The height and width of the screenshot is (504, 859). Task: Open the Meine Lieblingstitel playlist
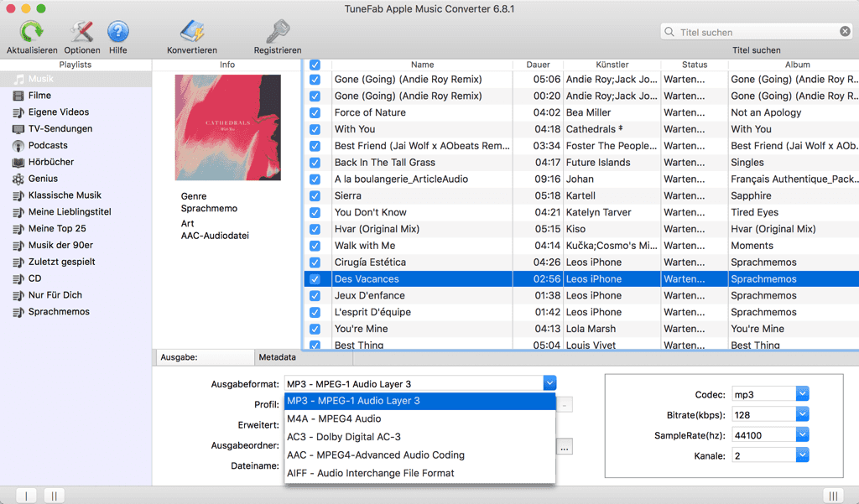click(x=75, y=212)
